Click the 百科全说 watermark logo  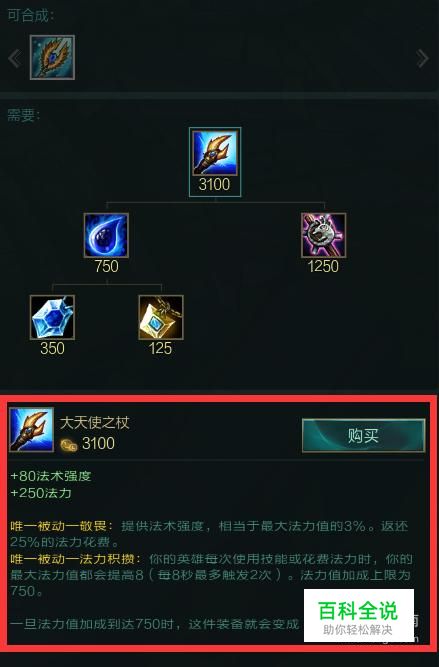click(x=359, y=616)
